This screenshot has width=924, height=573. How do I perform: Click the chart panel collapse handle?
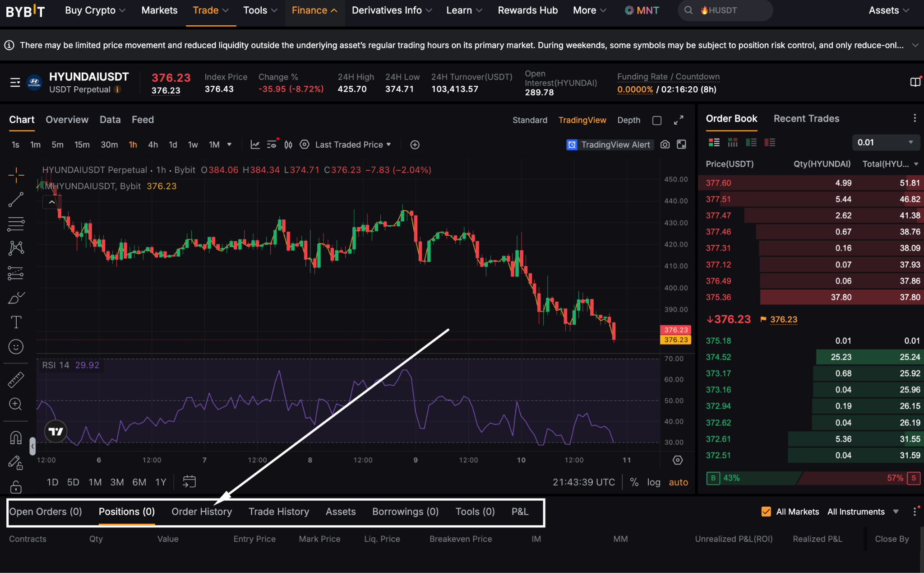point(32,446)
